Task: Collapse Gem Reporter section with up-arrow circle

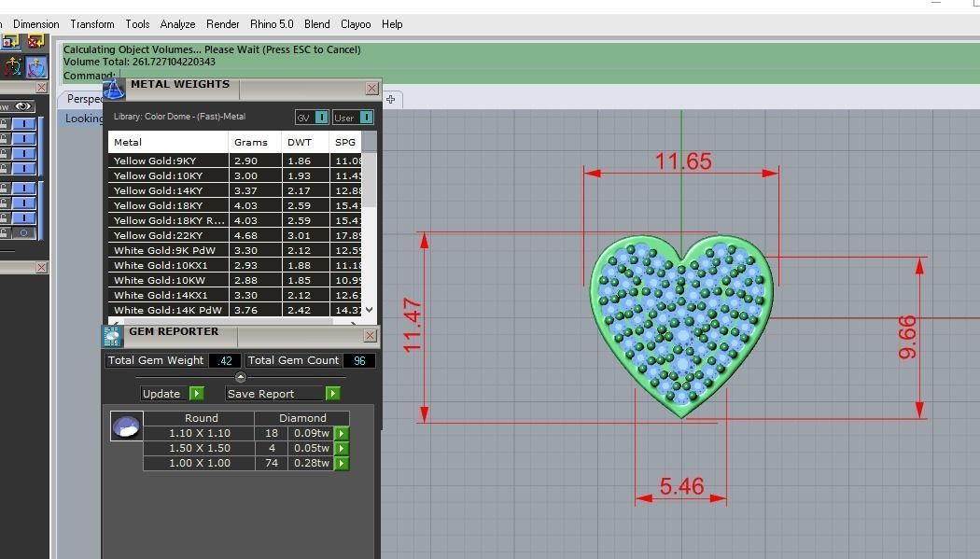Action: click(241, 377)
